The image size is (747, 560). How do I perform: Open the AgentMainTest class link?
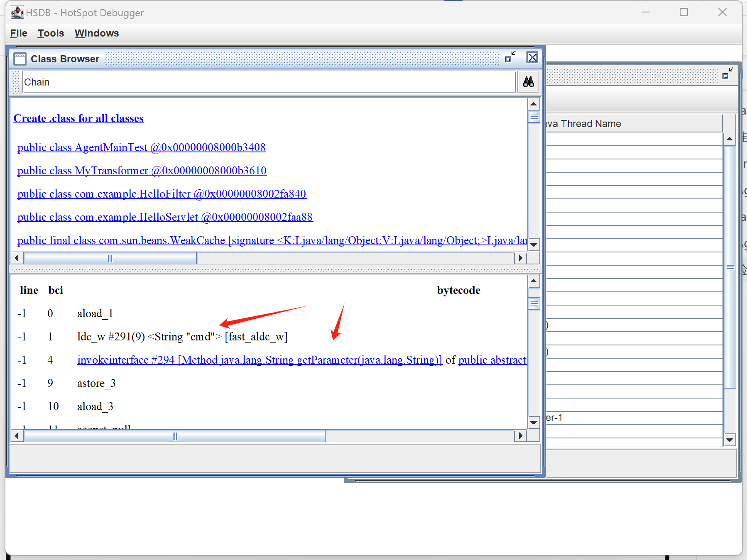(141, 147)
